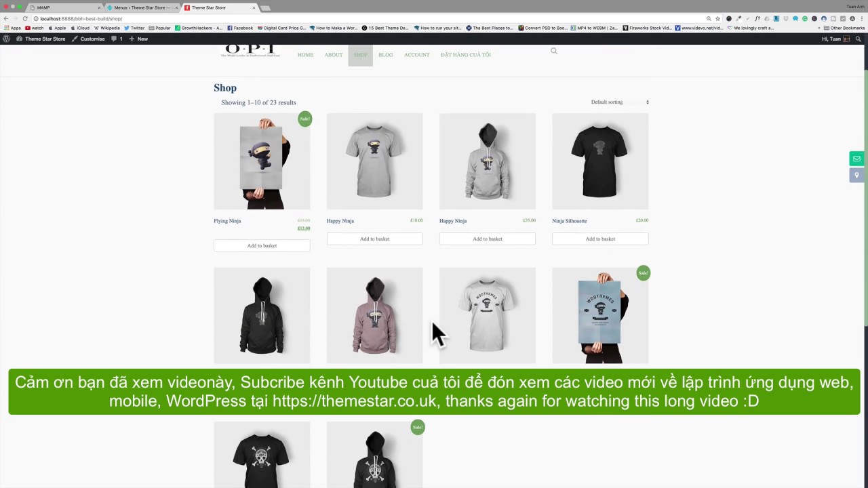Bookmark this page with the star icon
Screen dimensions: 868x488
[717, 18]
